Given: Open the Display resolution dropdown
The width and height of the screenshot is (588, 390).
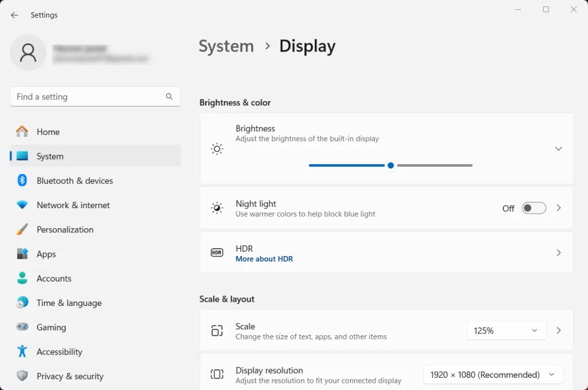Looking at the screenshot, I should [x=492, y=374].
